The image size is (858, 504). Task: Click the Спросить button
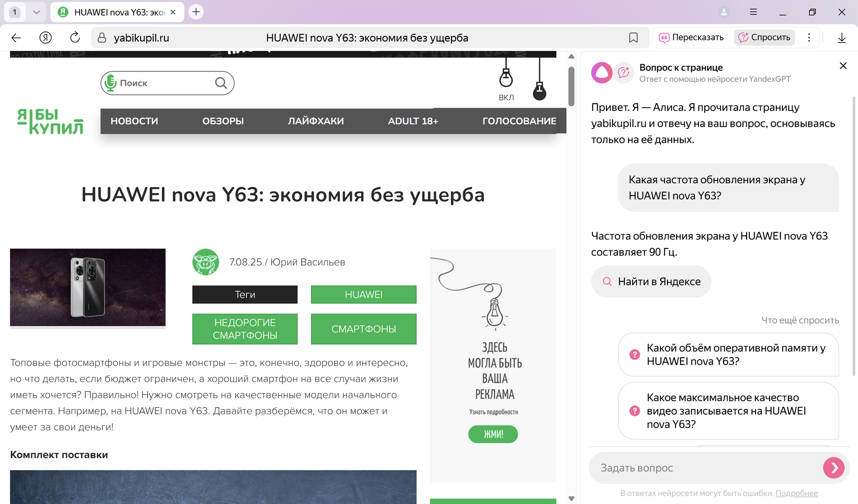click(x=765, y=38)
